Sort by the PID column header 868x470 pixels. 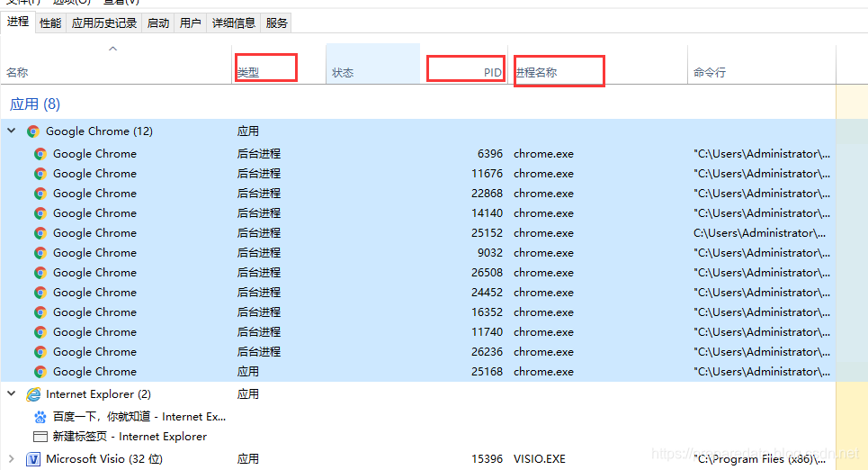464,64
